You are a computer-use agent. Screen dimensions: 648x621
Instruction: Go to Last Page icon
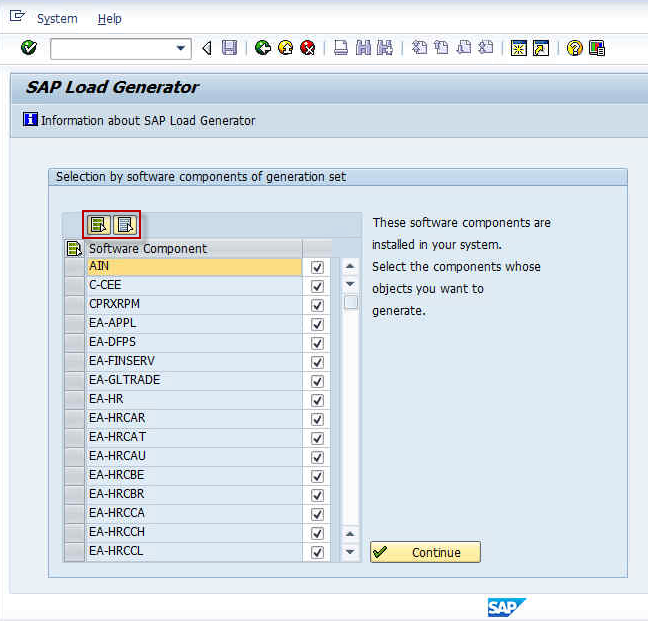click(486, 48)
